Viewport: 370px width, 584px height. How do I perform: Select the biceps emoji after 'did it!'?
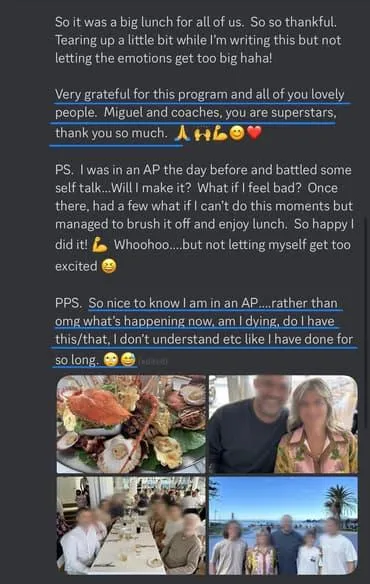click(99, 245)
